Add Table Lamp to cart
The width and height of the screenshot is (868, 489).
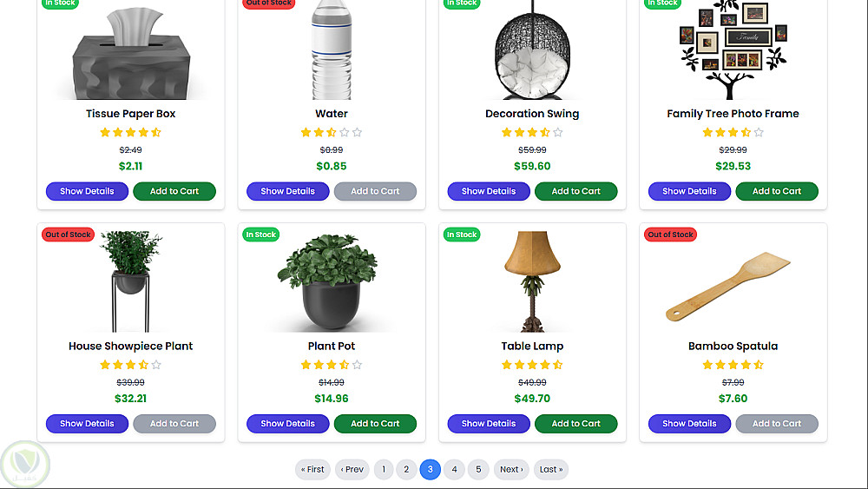(575, 424)
